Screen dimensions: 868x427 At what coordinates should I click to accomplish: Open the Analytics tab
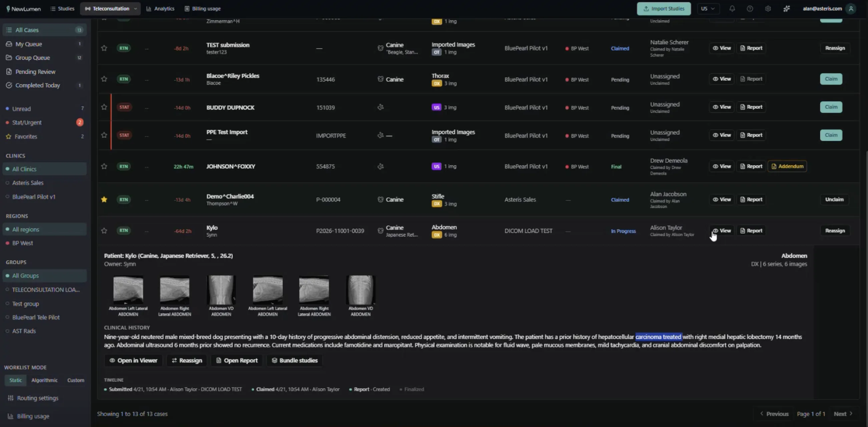pyautogui.click(x=160, y=9)
